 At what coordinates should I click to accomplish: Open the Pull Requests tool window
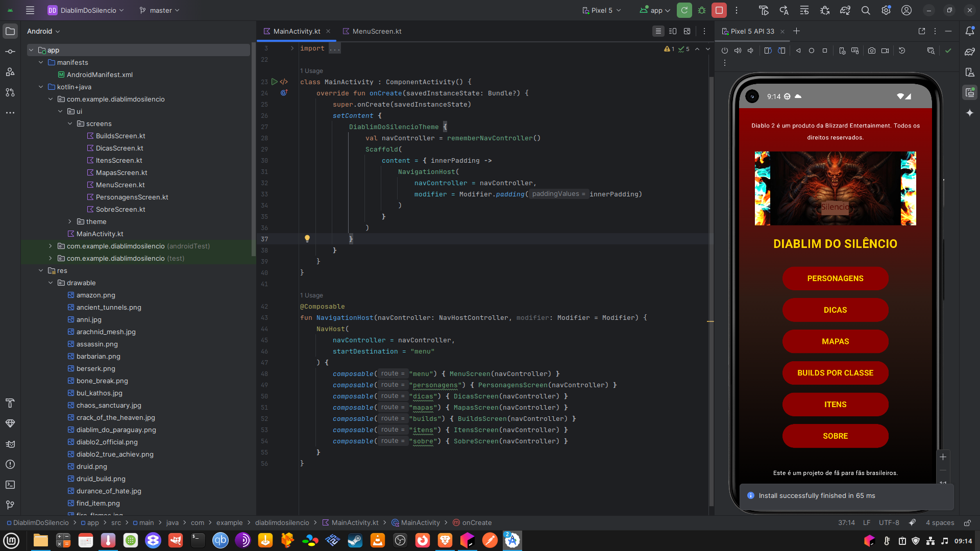10,92
